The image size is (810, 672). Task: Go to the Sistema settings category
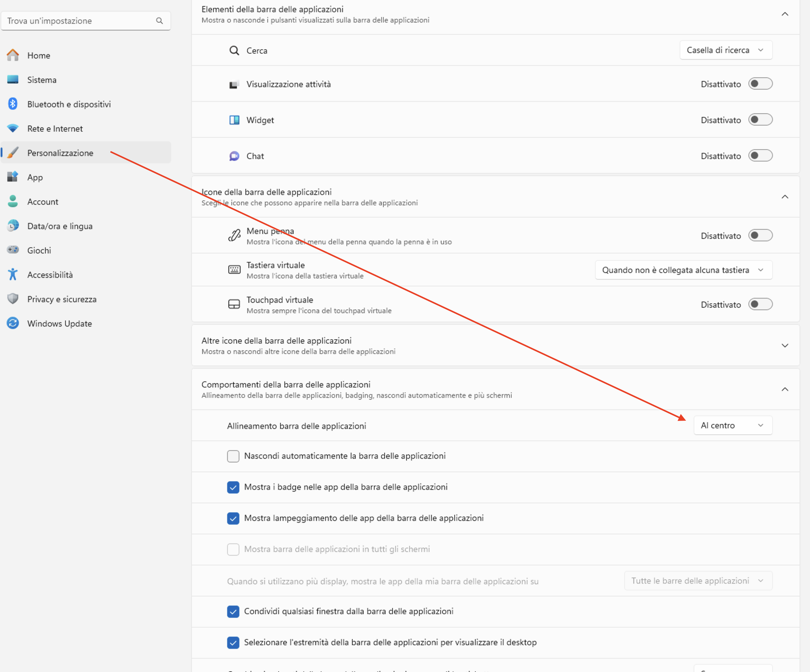point(42,80)
